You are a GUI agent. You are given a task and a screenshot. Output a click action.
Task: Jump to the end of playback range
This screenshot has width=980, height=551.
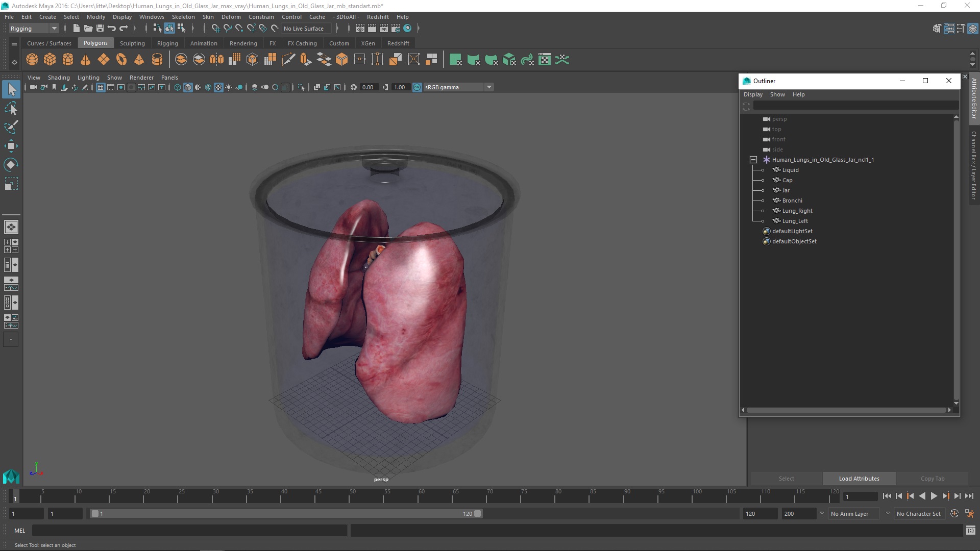(969, 496)
